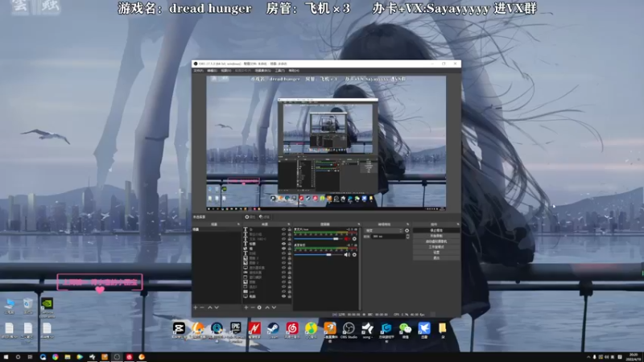Image resolution: width=644 pixels, height=362 pixels.
Task: Add a new source with the plus icon
Action: point(246,307)
